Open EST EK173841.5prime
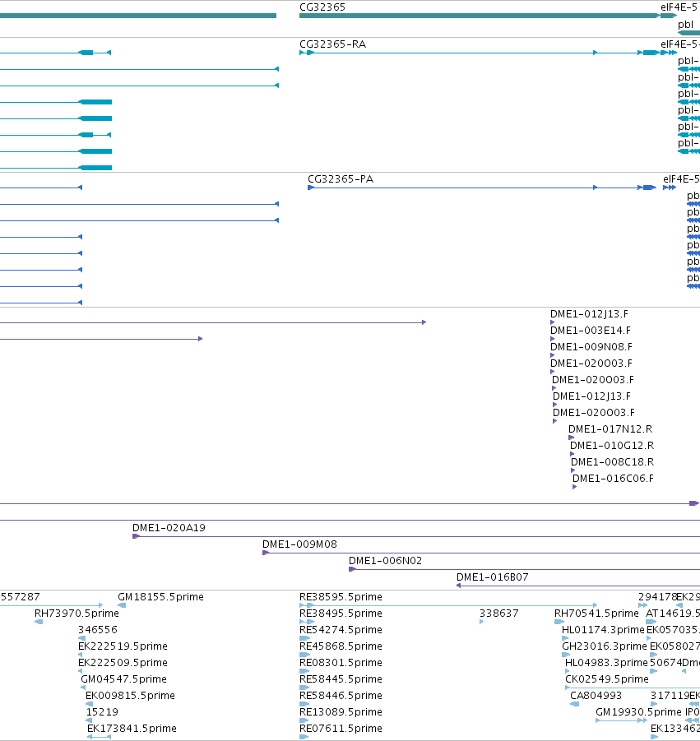Image resolution: width=700 pixels, height=741 pixels. [x=132, y=728]
